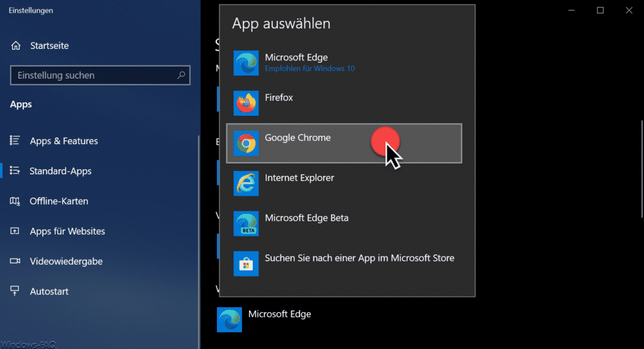The height and width of the screenshot is (349, 644).
Task: Click the Empfohlen für Windows 10 text
Action: (x=309, y=69)
